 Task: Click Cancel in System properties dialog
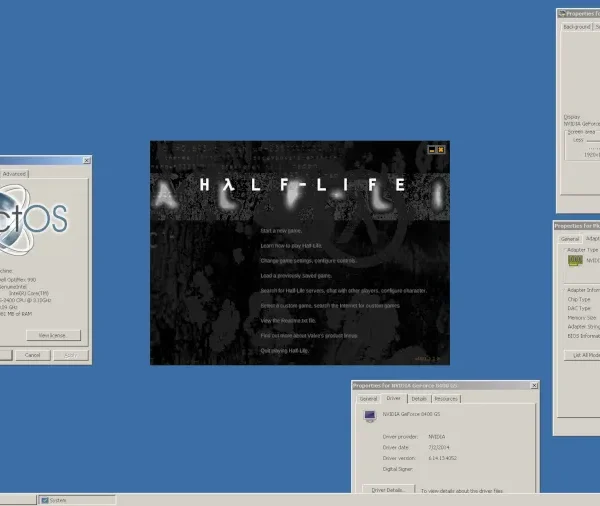(33, 355)
